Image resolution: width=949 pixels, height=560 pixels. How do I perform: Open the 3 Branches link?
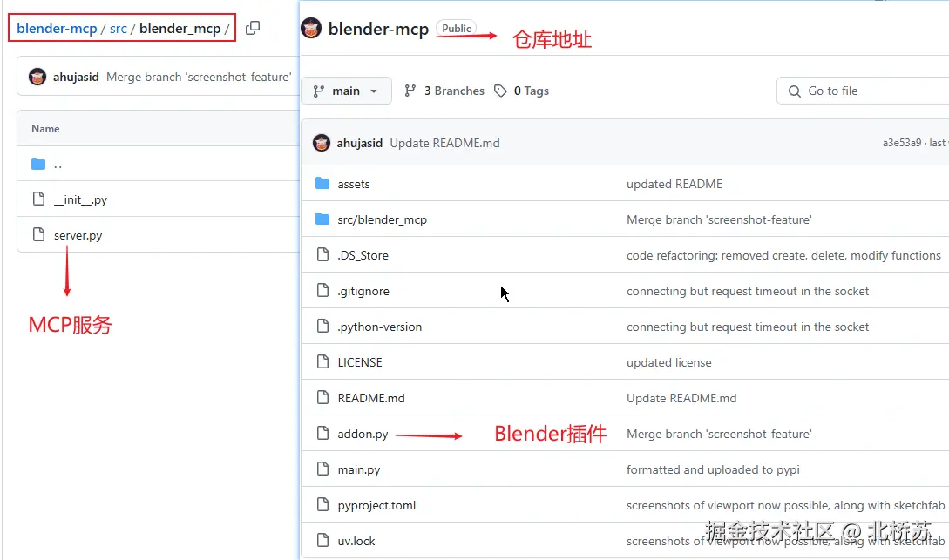coord(454,91)
